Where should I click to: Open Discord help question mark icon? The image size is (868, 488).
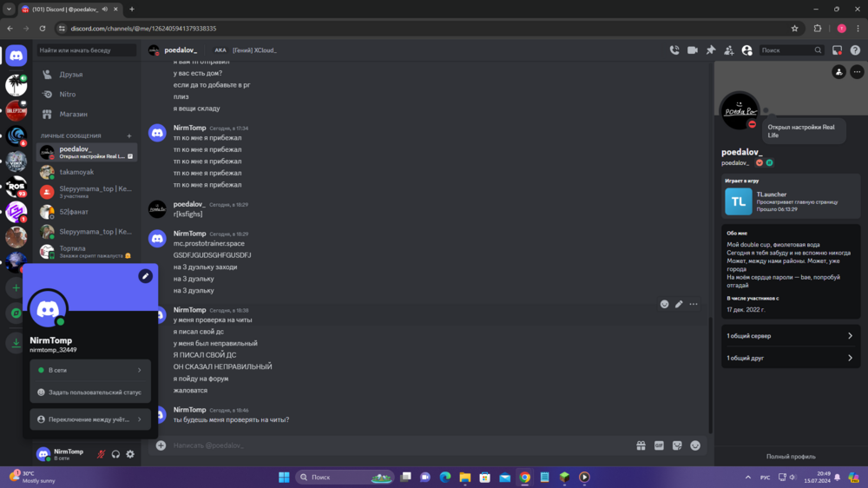(x=855, y=50)
